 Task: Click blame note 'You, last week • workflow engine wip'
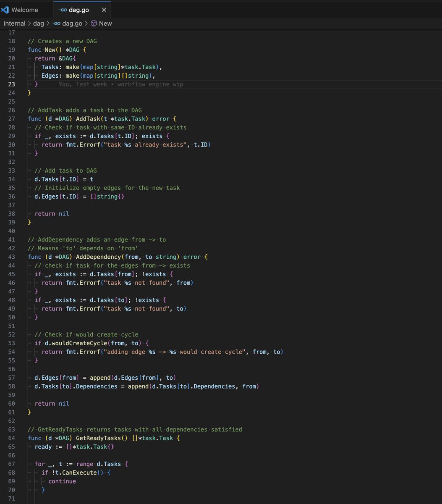click(121, 84)
